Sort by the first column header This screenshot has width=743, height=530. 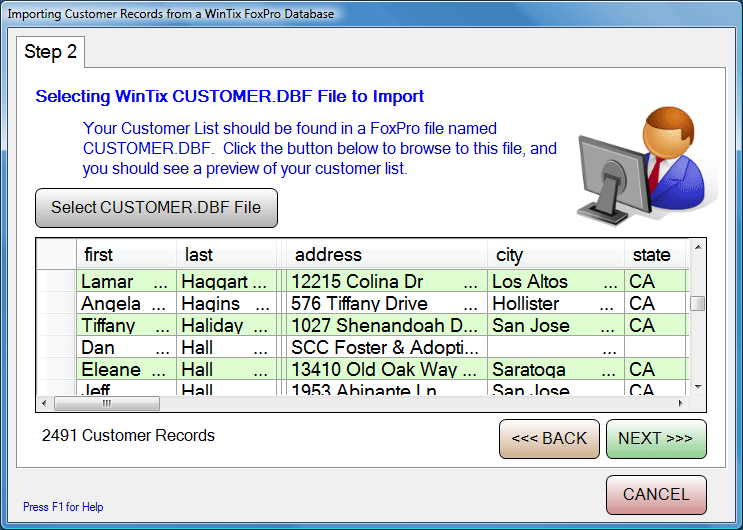tap(126, 255)
